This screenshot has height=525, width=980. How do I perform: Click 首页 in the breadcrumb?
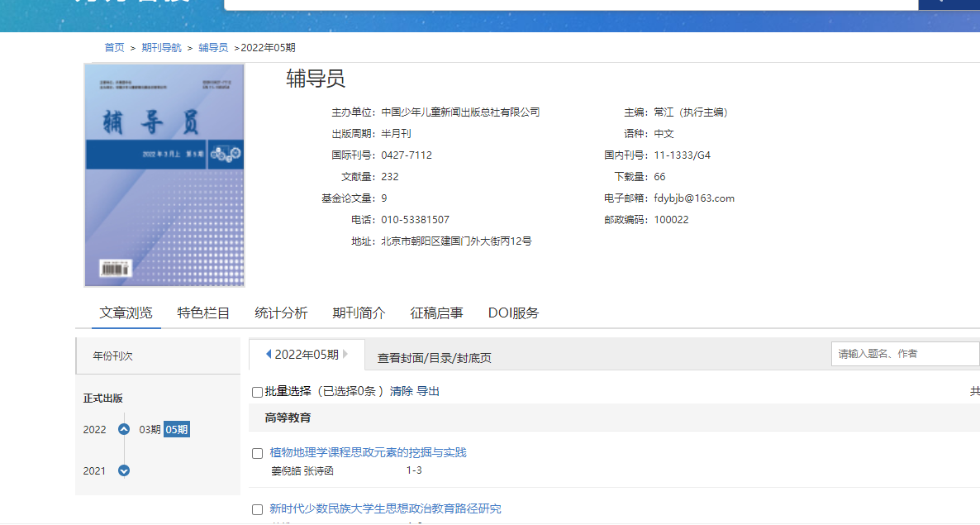click(114, 47)
